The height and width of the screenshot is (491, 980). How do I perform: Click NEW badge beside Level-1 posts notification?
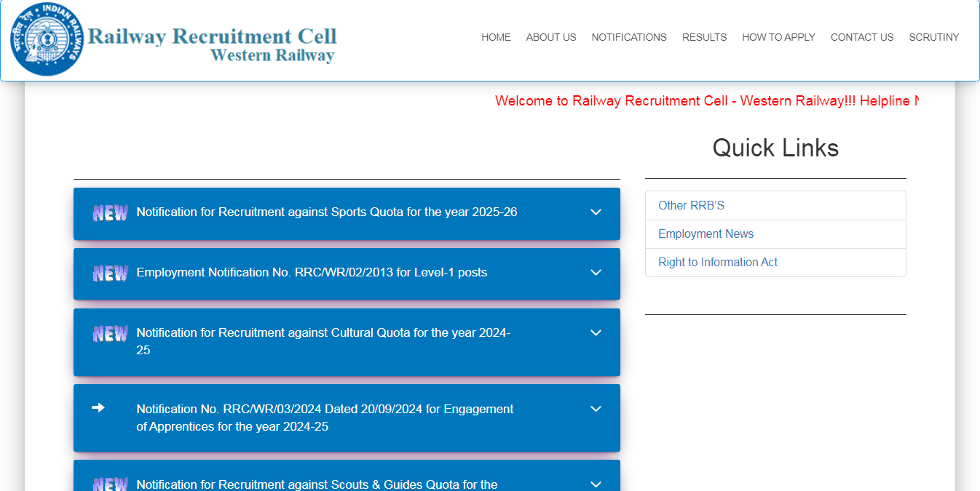pyautogui.click(x=110, y=274)
